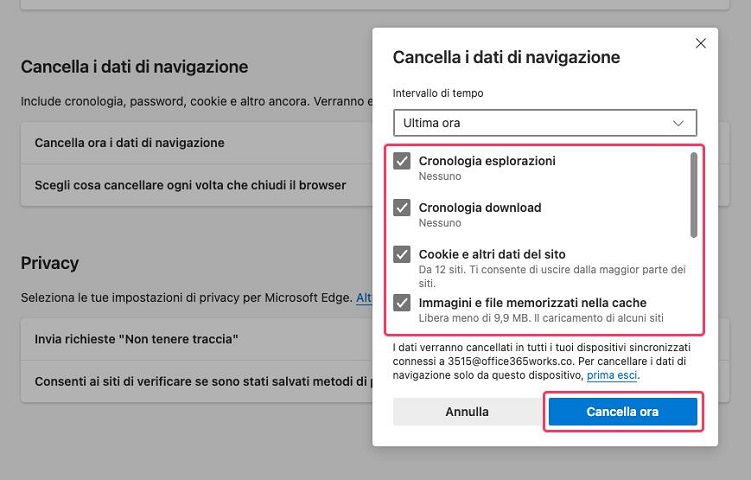Click the page heading "Cancella i dati di navigazione"

pyautogui.click(x=134, y=67)
